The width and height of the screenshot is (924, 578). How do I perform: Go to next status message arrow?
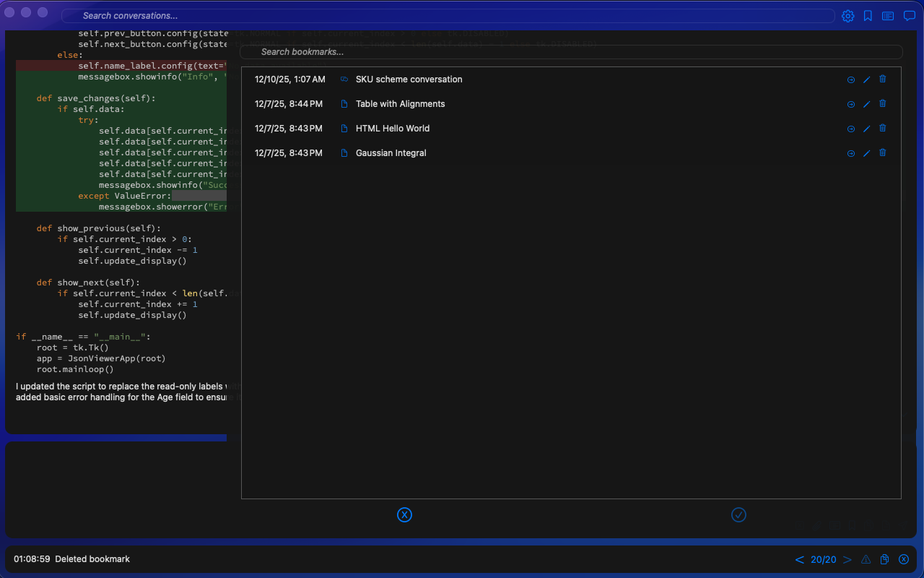coord(847,559)
